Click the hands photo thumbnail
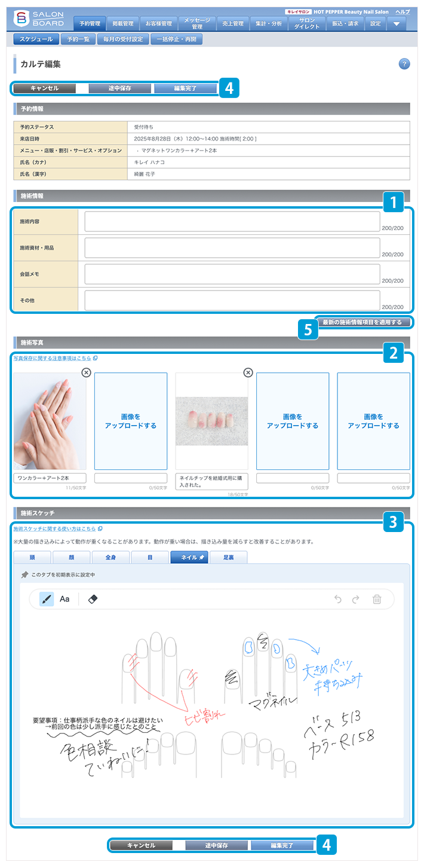 [x=50, y=421]
